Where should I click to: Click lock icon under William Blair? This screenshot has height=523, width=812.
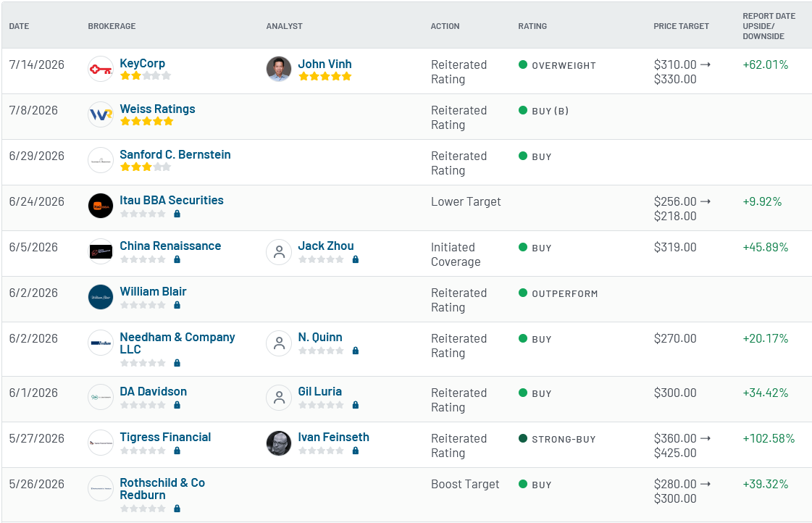point(177,305)
